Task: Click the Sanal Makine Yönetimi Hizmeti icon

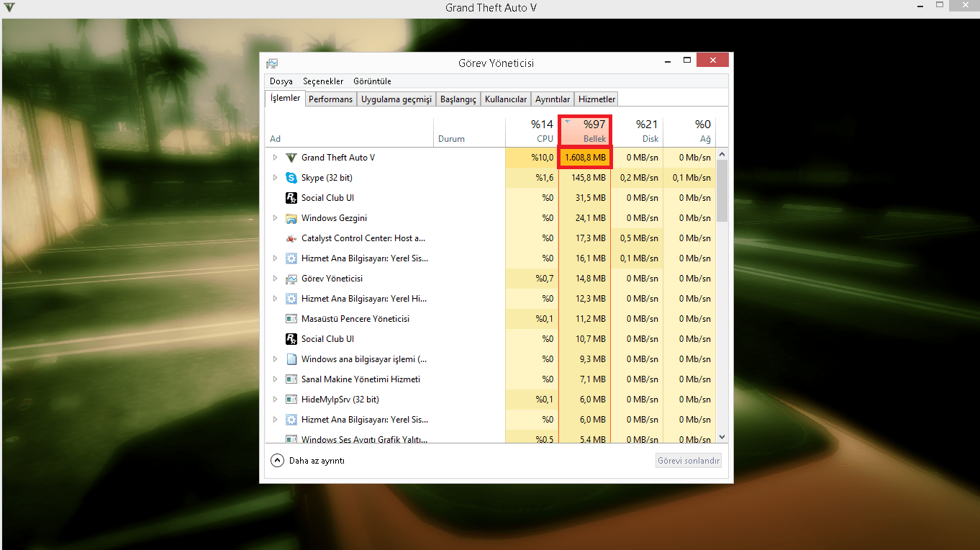Action: click(291, 379)
